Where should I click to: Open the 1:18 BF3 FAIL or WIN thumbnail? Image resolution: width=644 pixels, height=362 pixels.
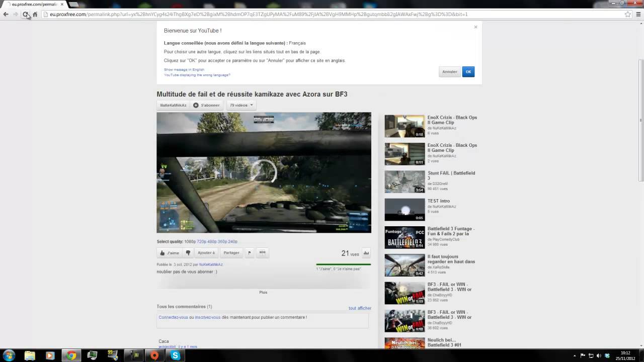405,321
